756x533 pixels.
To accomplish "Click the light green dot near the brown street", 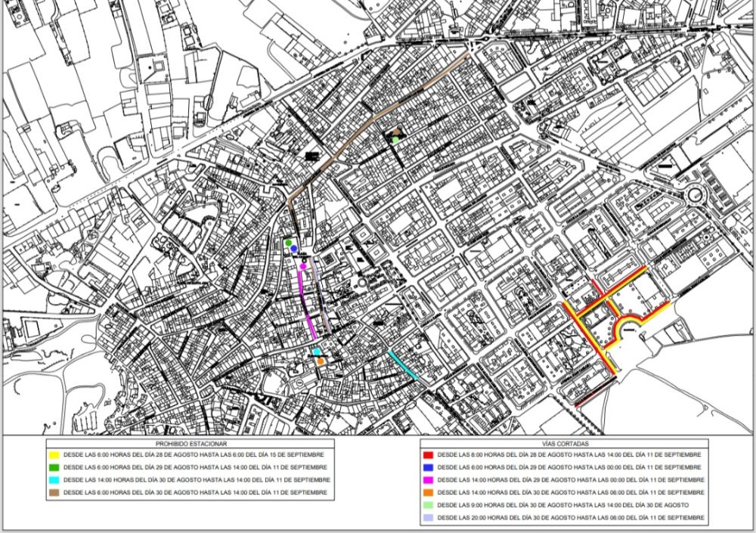I will (x=395, y=140).
